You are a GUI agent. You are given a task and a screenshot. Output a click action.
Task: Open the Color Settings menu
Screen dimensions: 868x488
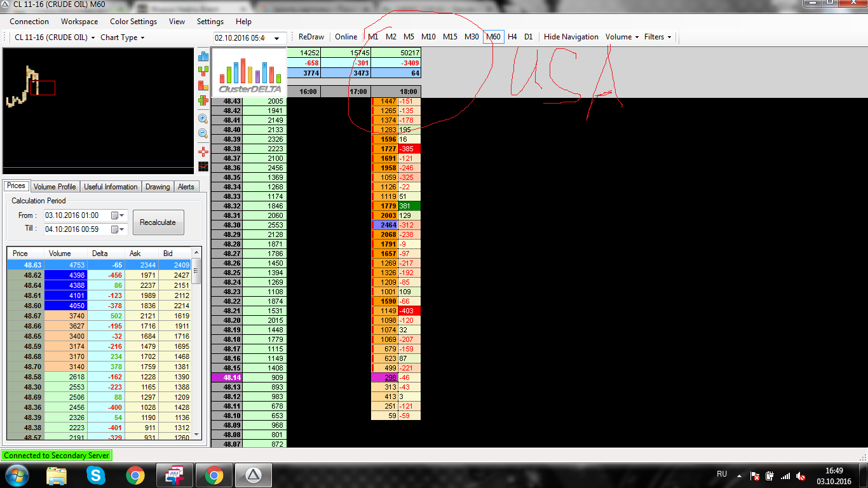(133, 22)
